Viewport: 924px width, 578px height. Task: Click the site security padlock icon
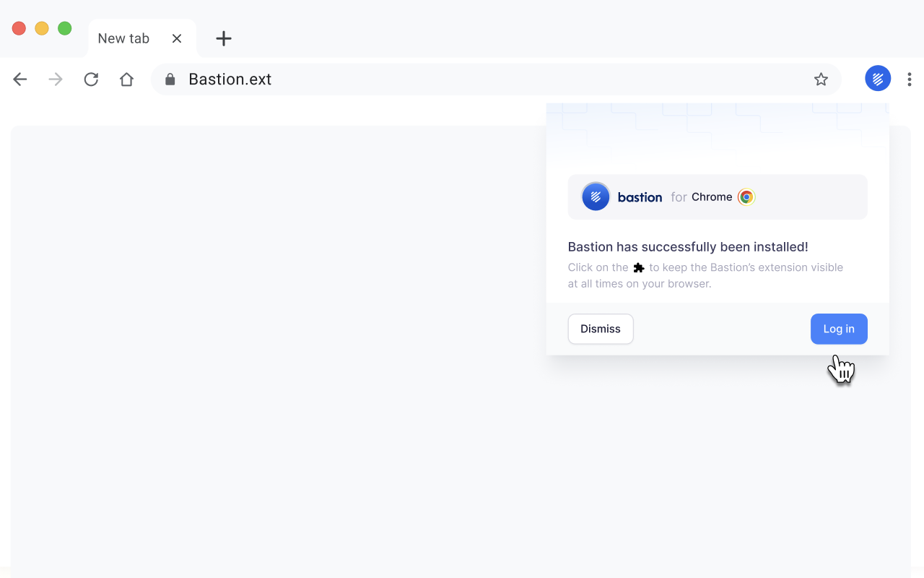pos(170,79)
